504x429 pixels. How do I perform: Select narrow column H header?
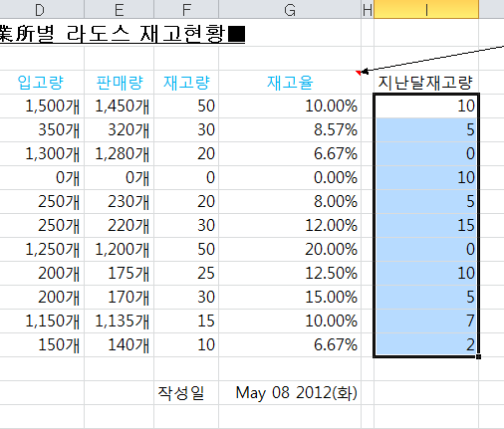coord(368,9)
